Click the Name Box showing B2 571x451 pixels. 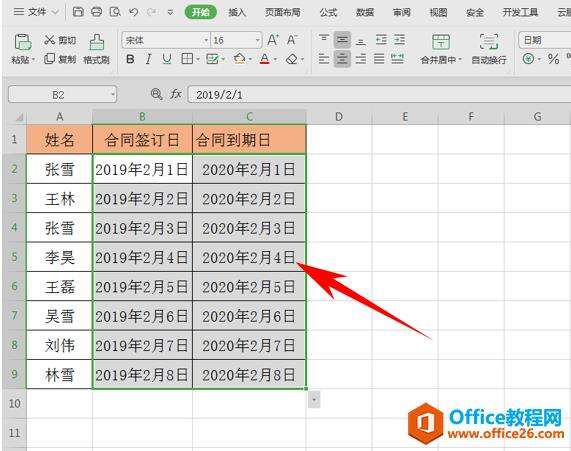coord(62,95)
